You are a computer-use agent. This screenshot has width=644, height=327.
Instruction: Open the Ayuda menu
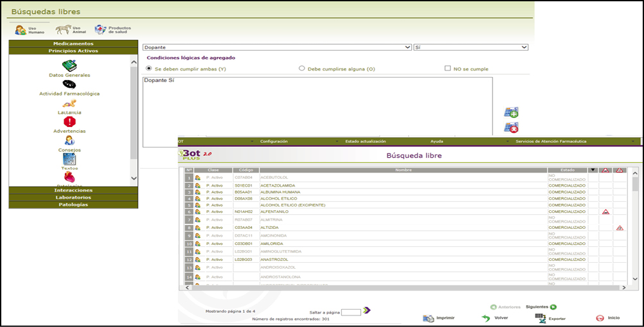[x=436, y=141]
